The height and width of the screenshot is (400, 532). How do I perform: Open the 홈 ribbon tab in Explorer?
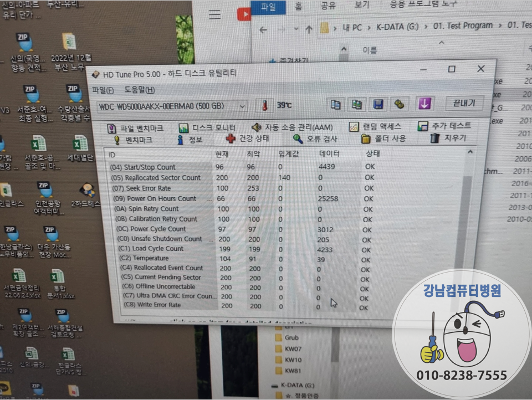coord(298,6)
